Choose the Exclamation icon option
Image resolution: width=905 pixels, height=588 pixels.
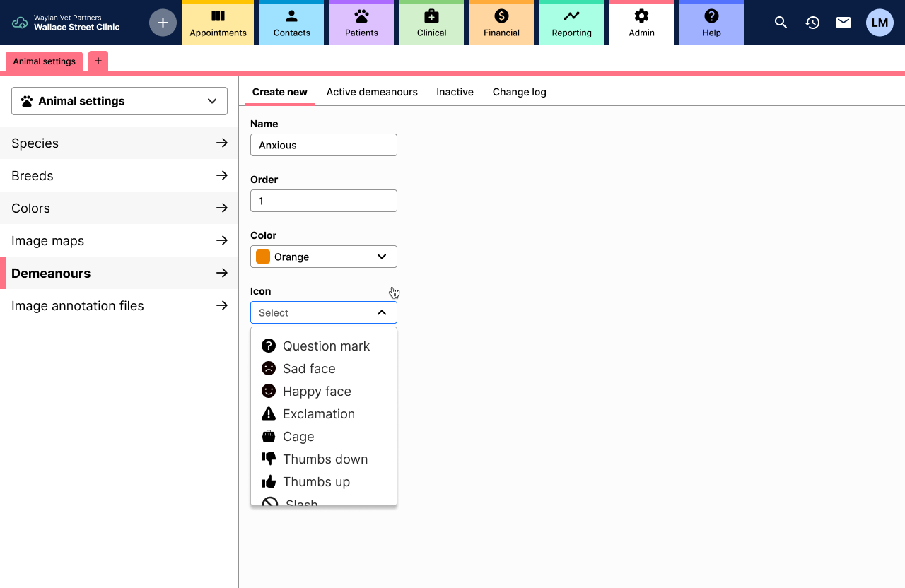coord(324,413)
